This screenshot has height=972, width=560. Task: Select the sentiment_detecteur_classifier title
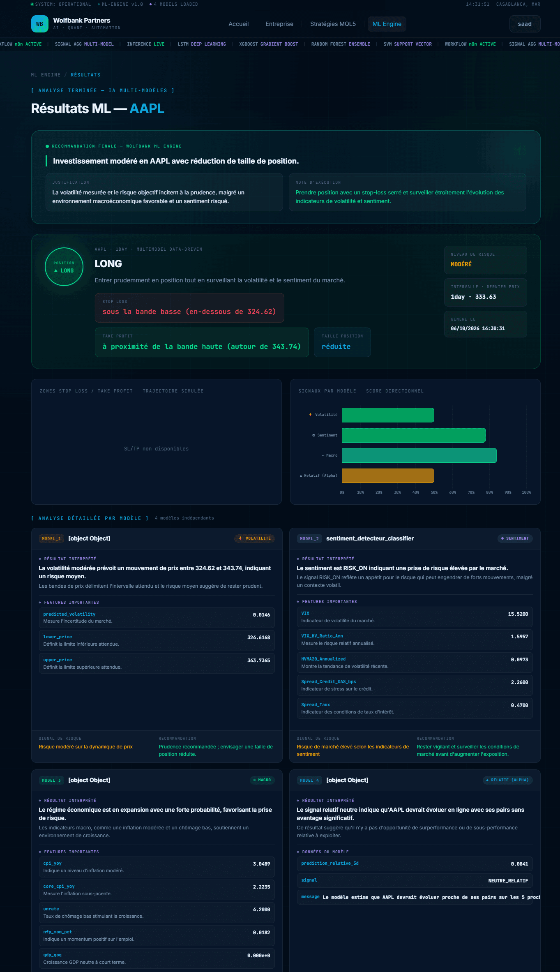[x=370, y=538]
